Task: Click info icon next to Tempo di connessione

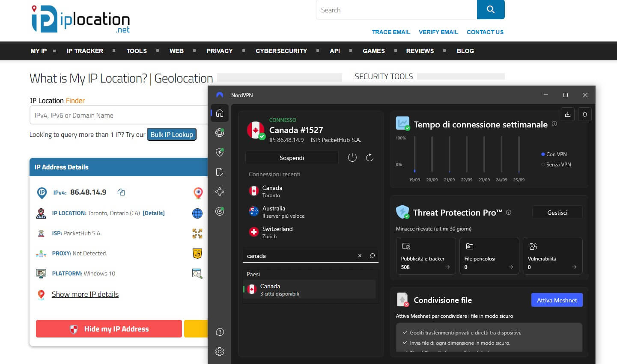Action: [x=554, y=124]
